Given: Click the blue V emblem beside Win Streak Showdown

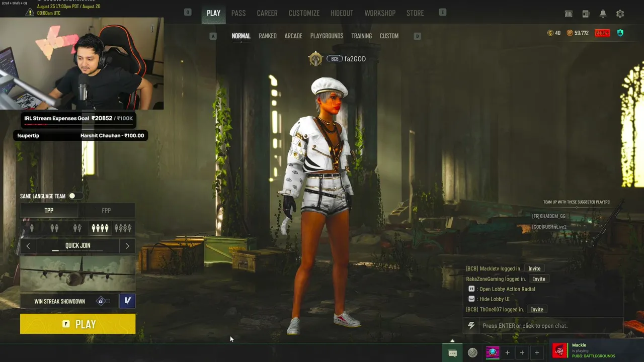Looking at the screenshot, I should [127, 301].
